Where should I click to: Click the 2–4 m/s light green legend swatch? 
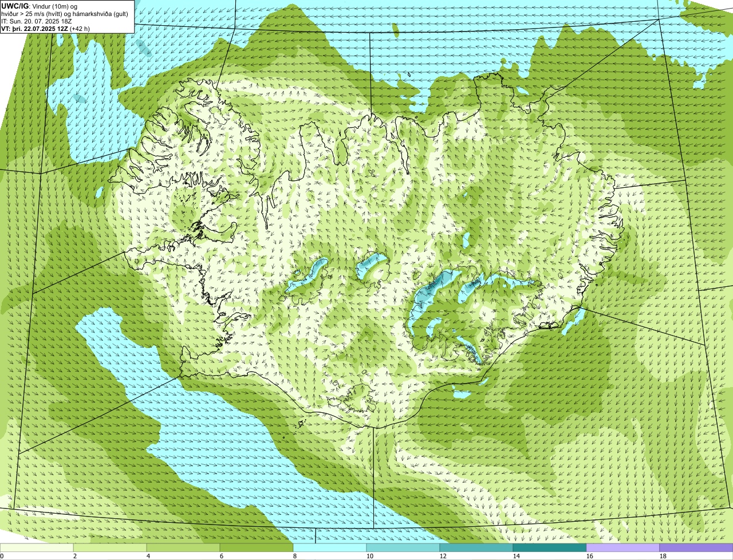tap(110, 547)
